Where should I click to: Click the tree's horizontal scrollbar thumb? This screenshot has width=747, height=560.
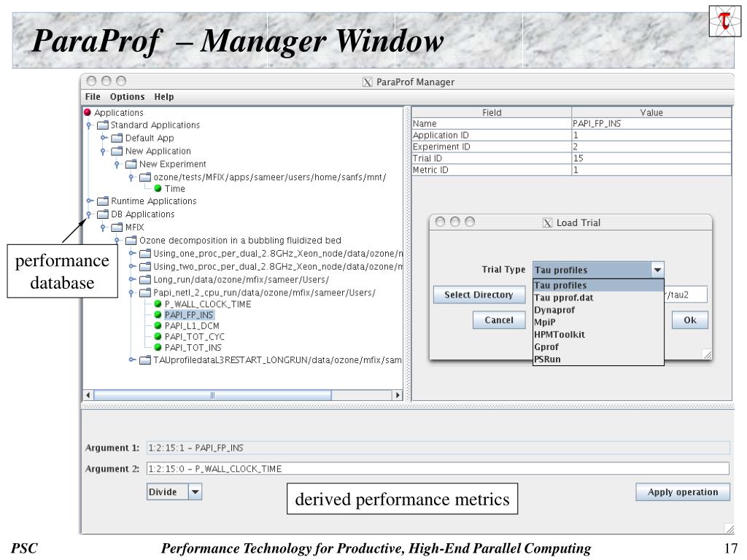[212, 395]
